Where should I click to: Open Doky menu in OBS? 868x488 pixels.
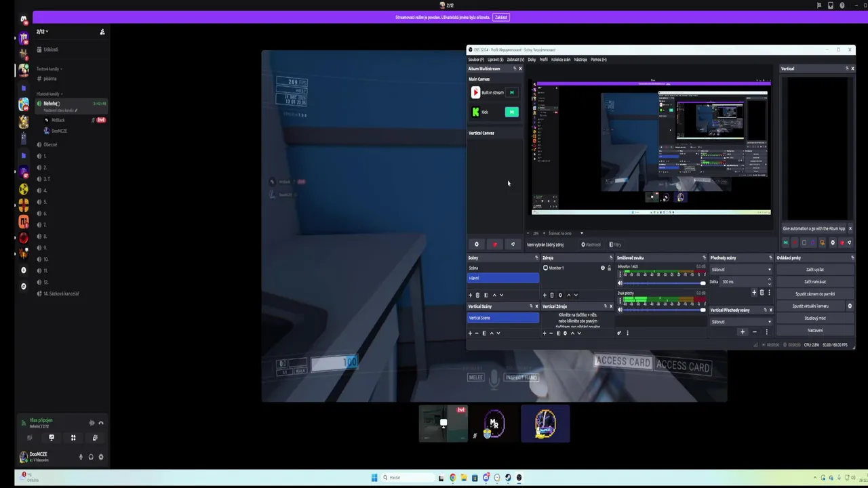pyautogui.click(x=532, y=60)
